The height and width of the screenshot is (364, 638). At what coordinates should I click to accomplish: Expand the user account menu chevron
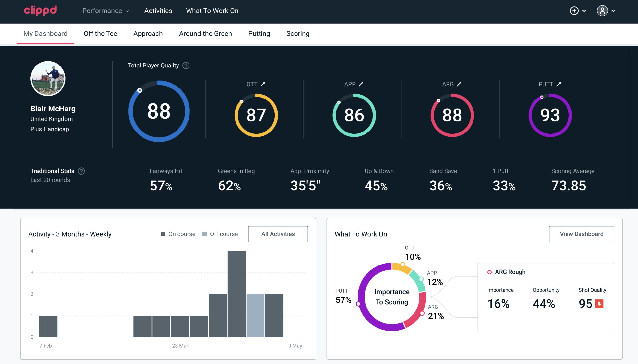coord(614,11)
